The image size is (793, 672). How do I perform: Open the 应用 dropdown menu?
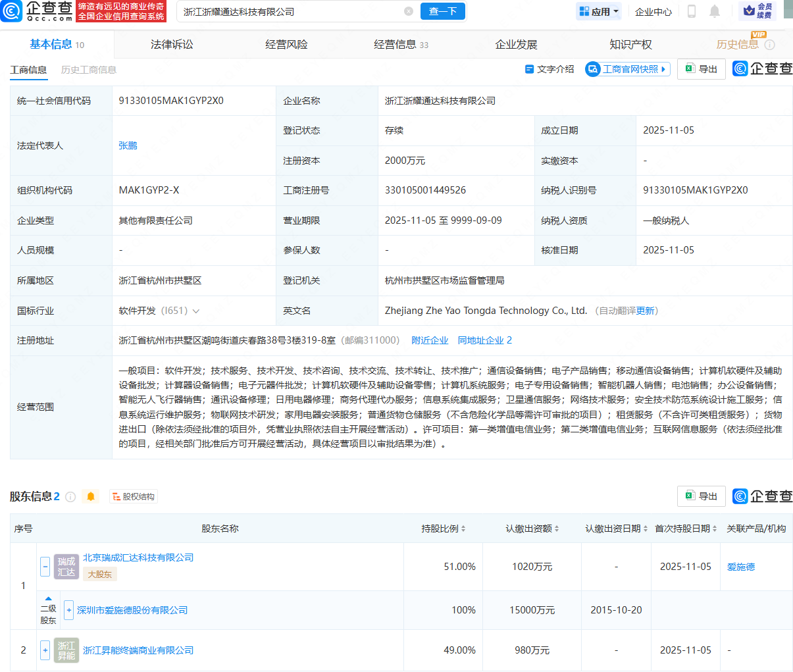[x=598, y=11]
